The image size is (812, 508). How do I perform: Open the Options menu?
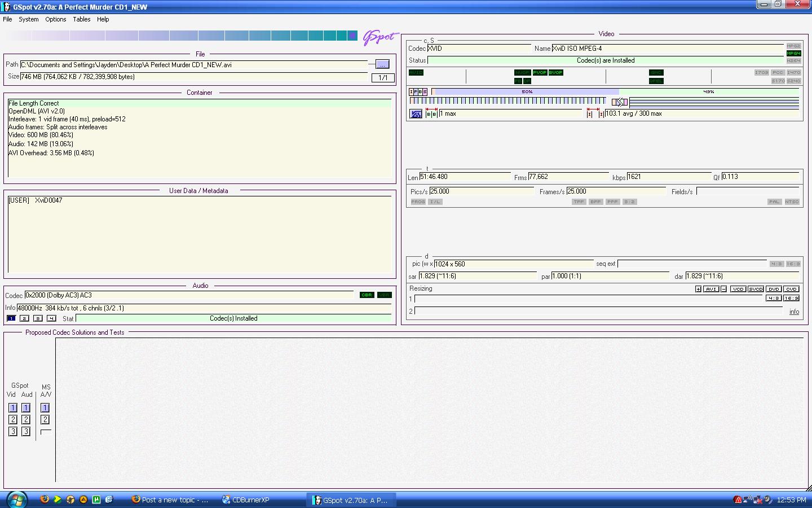pyautogui.click(x=56, y=19)
